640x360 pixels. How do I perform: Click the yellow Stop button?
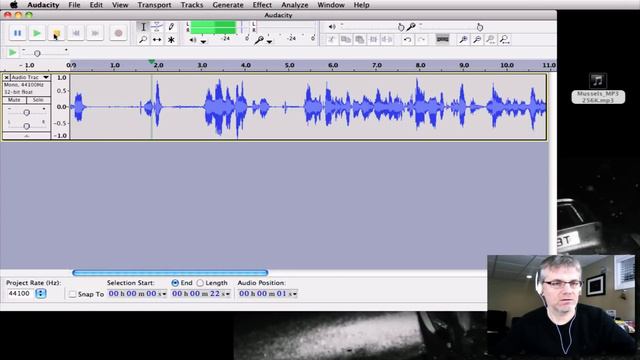pos(56,33)
